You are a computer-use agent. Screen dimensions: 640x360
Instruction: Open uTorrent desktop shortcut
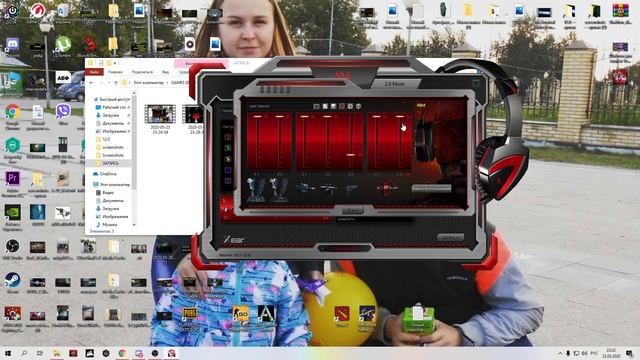[x=63, y=47]
